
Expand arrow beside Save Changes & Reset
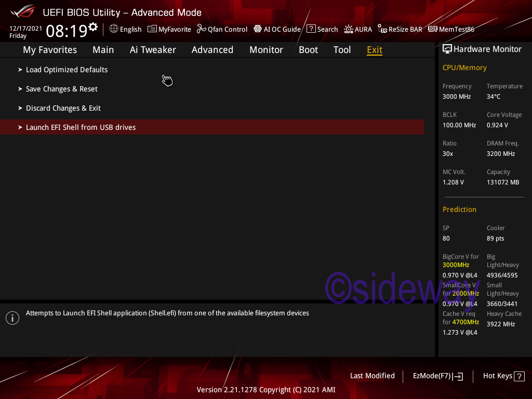tap(20, 89)
